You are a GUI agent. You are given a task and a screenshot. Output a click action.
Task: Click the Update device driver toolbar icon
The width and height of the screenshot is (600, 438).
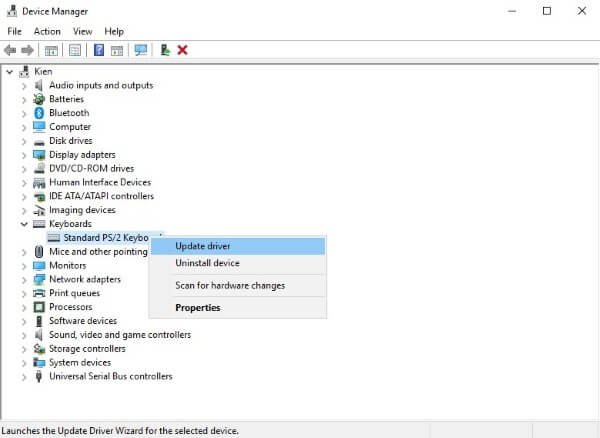click(x=165, y=50)
